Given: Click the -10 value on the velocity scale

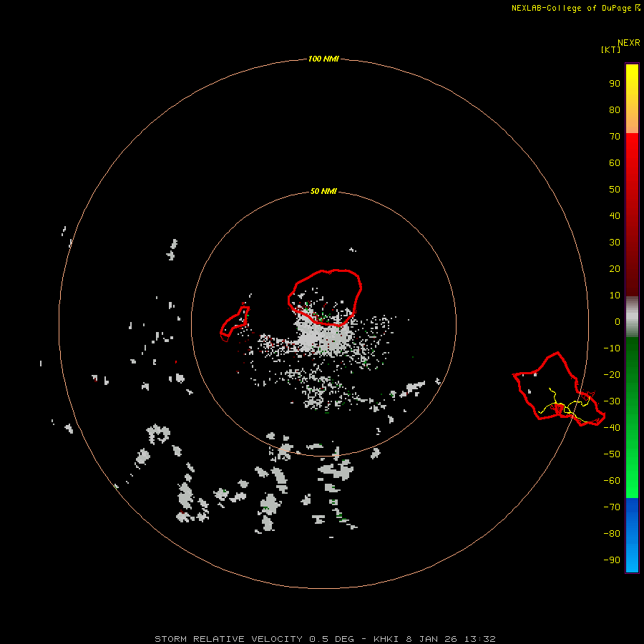Looking at the screenshot, I should point(612,348).
